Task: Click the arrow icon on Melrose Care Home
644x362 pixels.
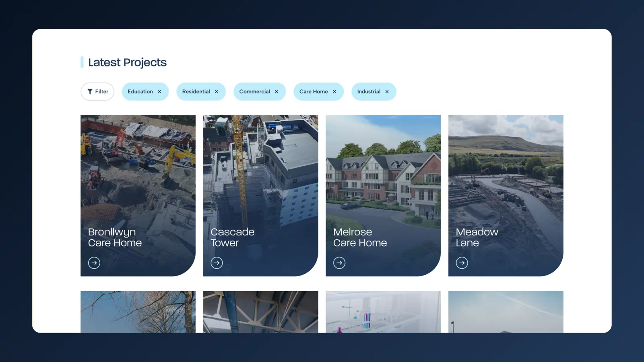Action: 339,263
